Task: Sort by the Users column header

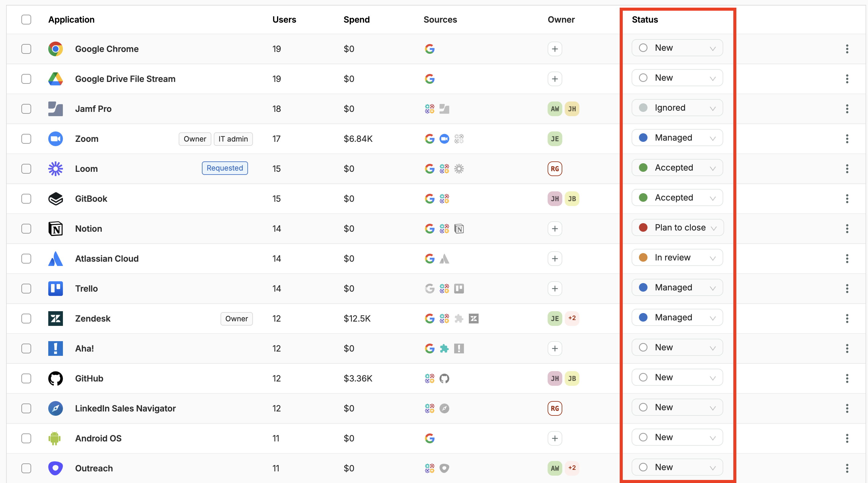Action: [x=284, y=20]
